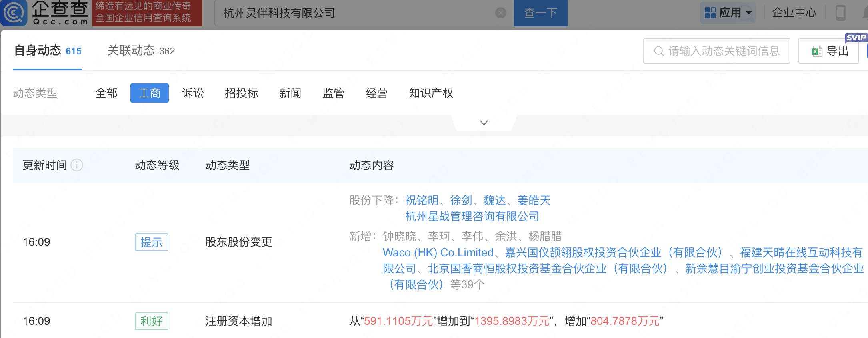
Task: Click the 提示 level tag
Action: [x=151, y=242]
